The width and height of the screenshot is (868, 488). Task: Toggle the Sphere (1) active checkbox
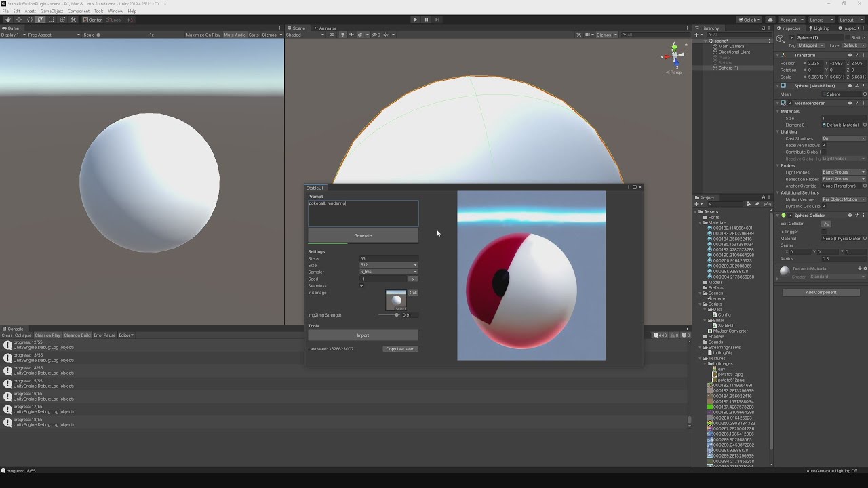pyautogui.click(x=792, y=37)
